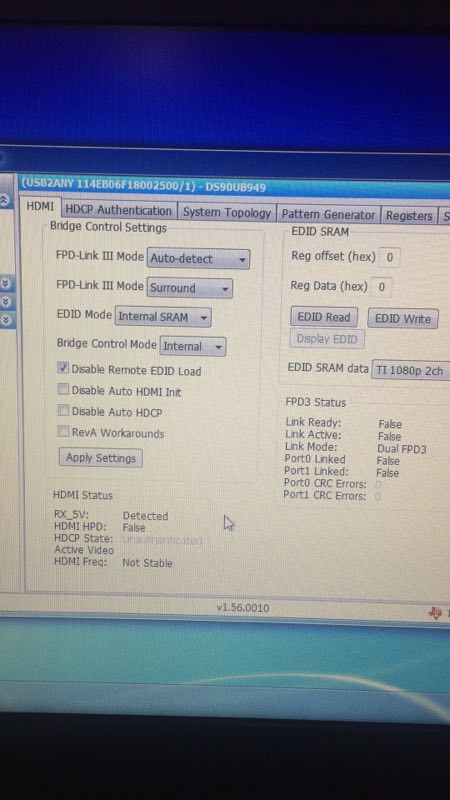450x800 pixels.
Task: Open FPD-Link III Mode Auto-detect dropdown
Action: pos(198,259)
